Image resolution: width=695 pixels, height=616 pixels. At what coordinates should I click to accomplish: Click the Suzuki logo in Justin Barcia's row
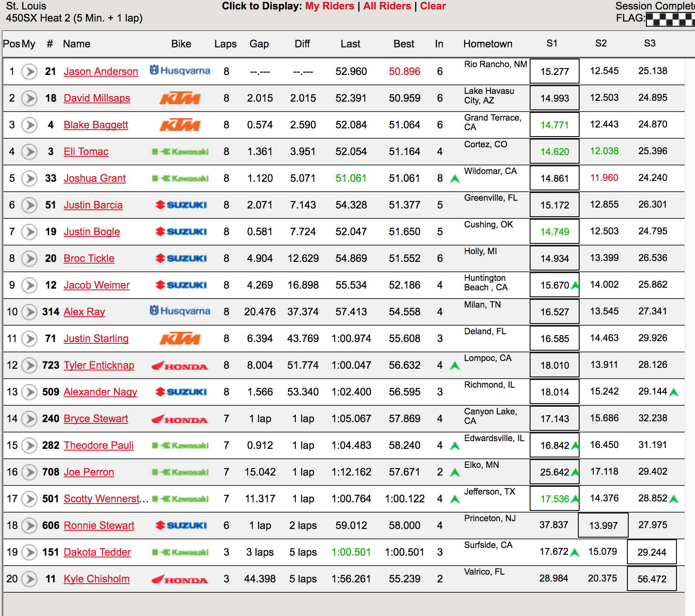181,205
